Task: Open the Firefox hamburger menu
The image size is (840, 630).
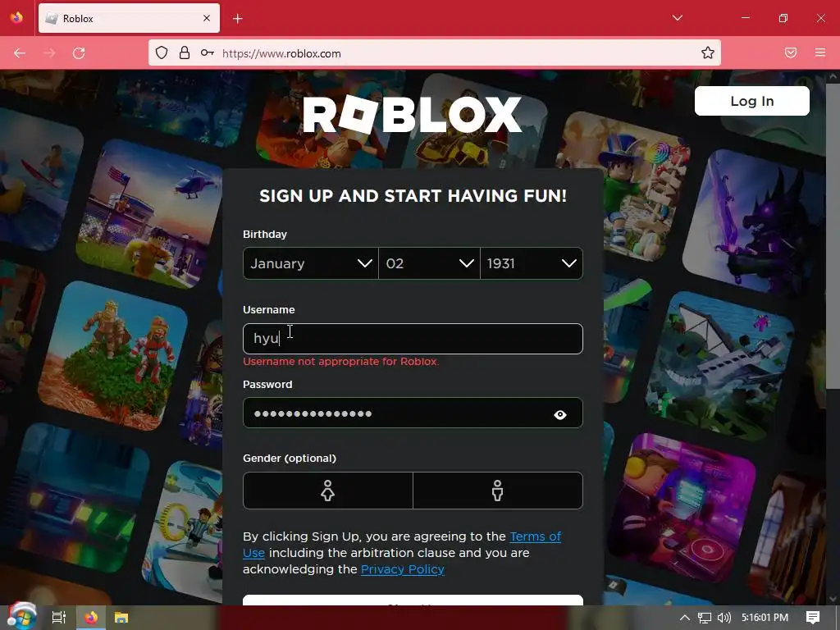Action: 820,53
